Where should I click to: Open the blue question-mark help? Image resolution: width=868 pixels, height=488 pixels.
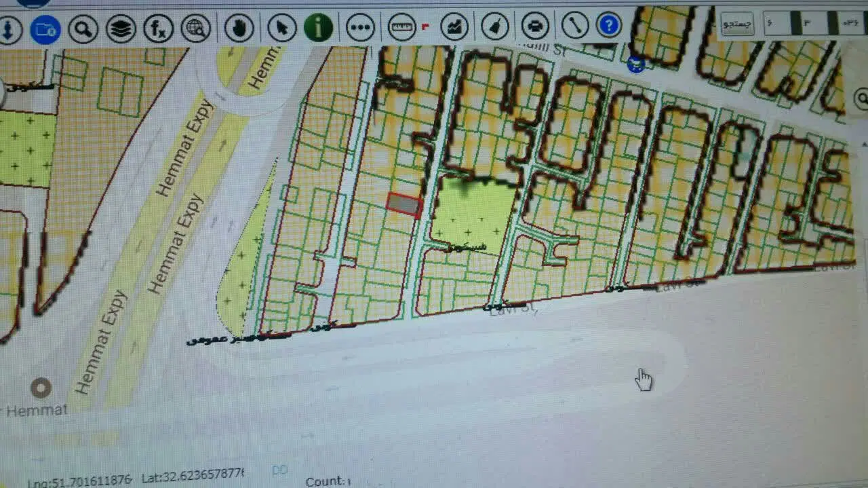tap(609, 26)
